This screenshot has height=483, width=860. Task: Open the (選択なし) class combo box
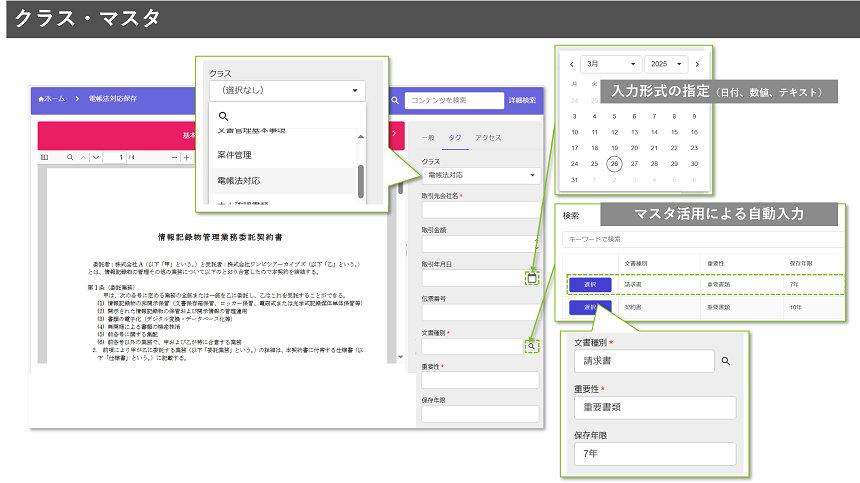tap(287, 90)
